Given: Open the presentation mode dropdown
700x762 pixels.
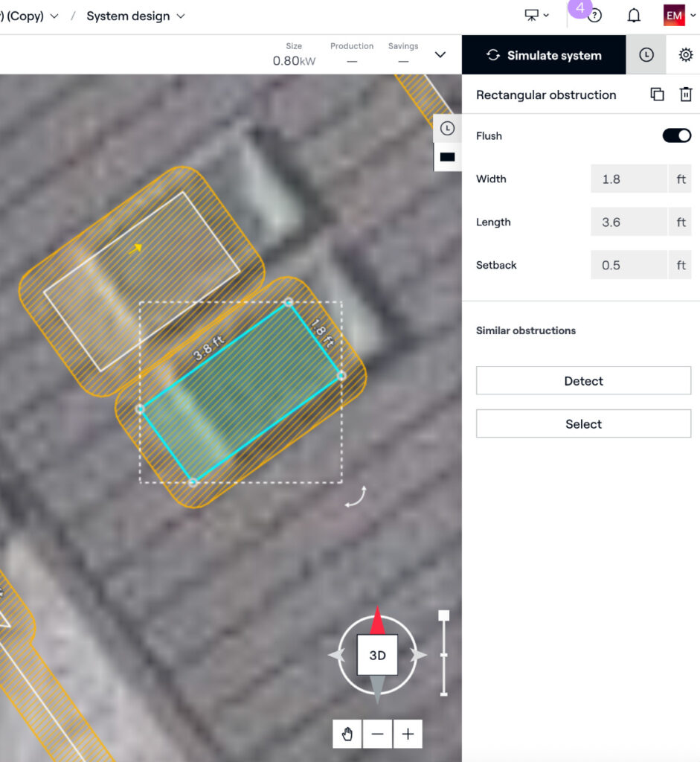Looking at the screenshot, I should pos(536,16).
